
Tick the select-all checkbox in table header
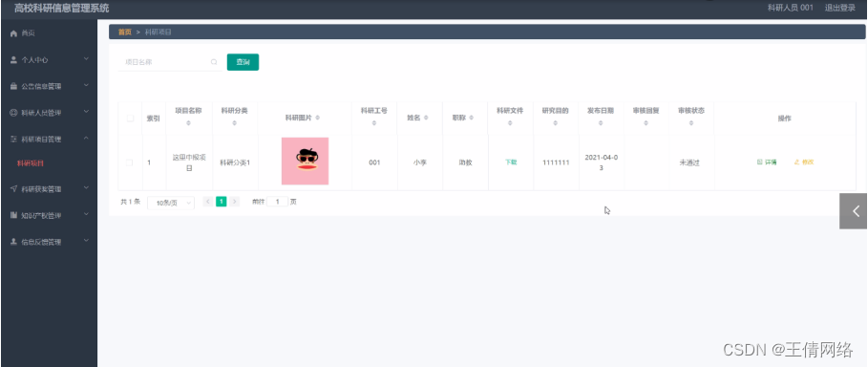tap(130, 119)
